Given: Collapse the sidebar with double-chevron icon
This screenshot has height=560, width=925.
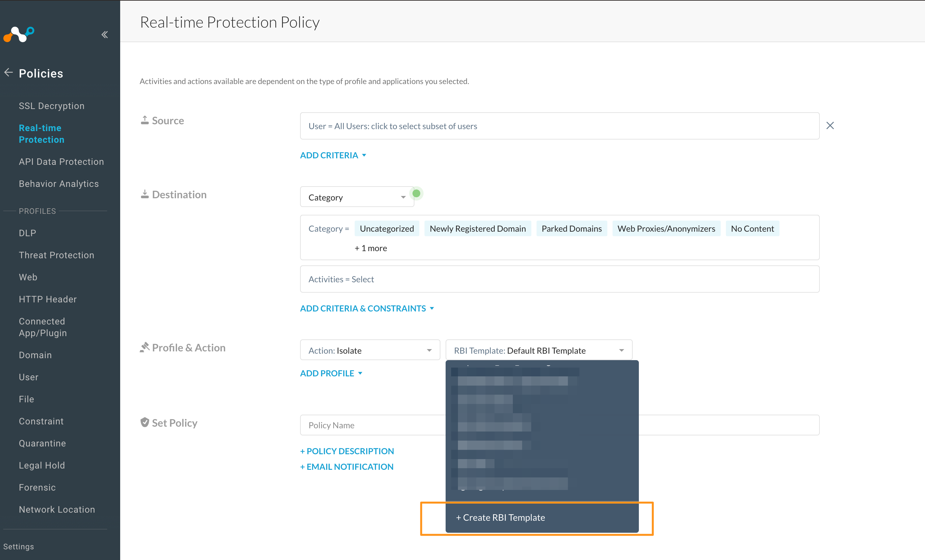Looking at the screenshot, I should click(105, 35).
